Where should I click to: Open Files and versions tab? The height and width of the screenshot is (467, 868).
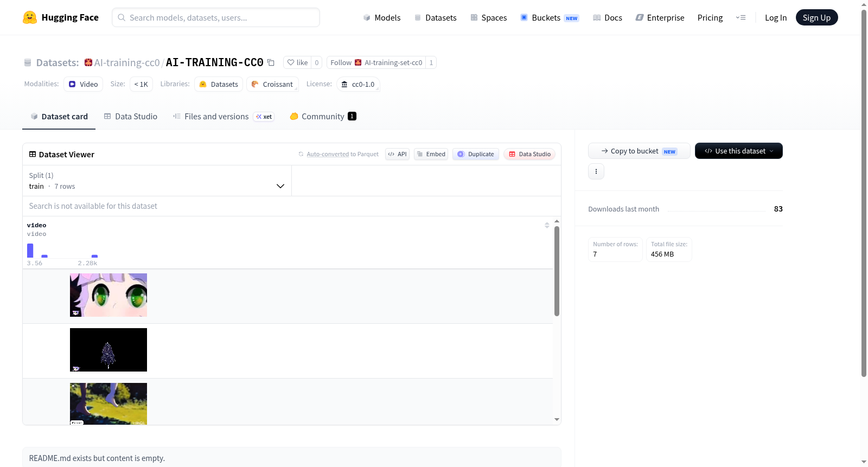point(224,116)
